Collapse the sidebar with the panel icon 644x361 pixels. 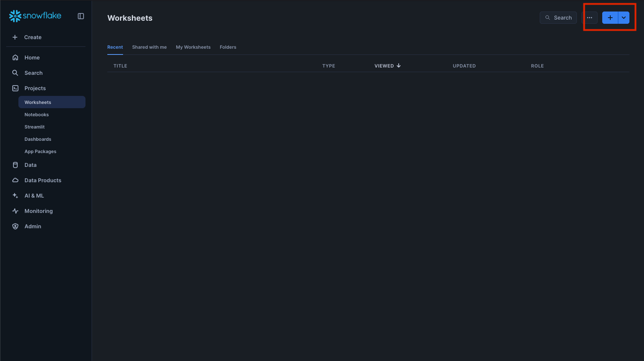pos(81,16)
